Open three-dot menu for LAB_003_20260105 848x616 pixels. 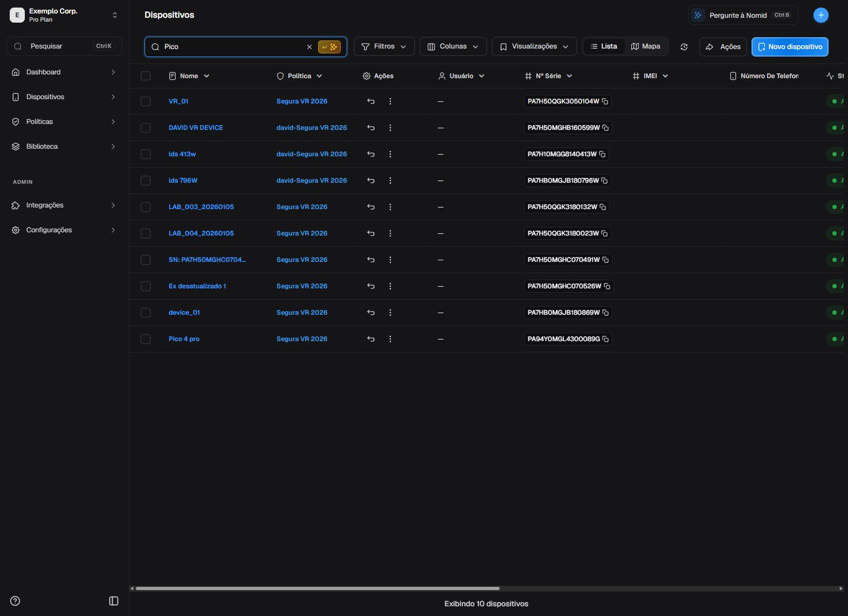[390, 207]
